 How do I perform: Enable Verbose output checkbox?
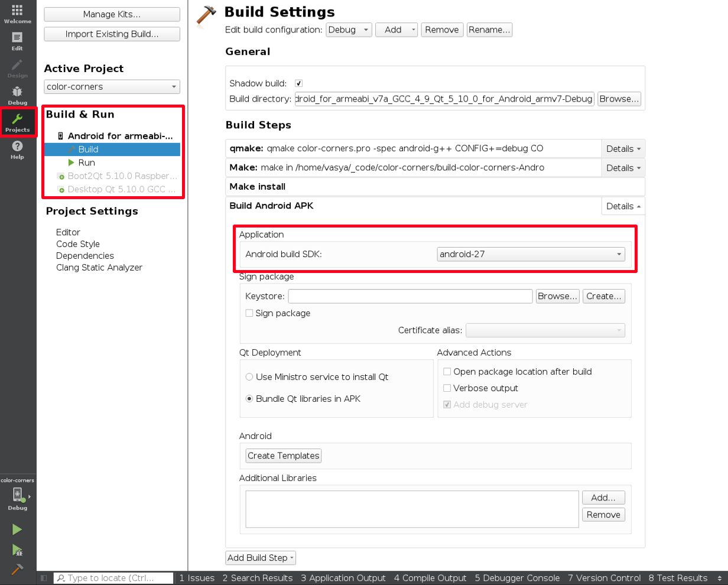(x=447, y=388)
